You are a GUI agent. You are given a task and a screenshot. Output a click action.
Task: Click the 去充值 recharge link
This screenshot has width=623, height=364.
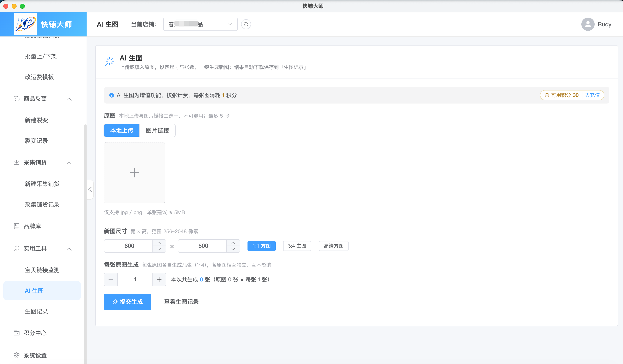click(592, 95)
